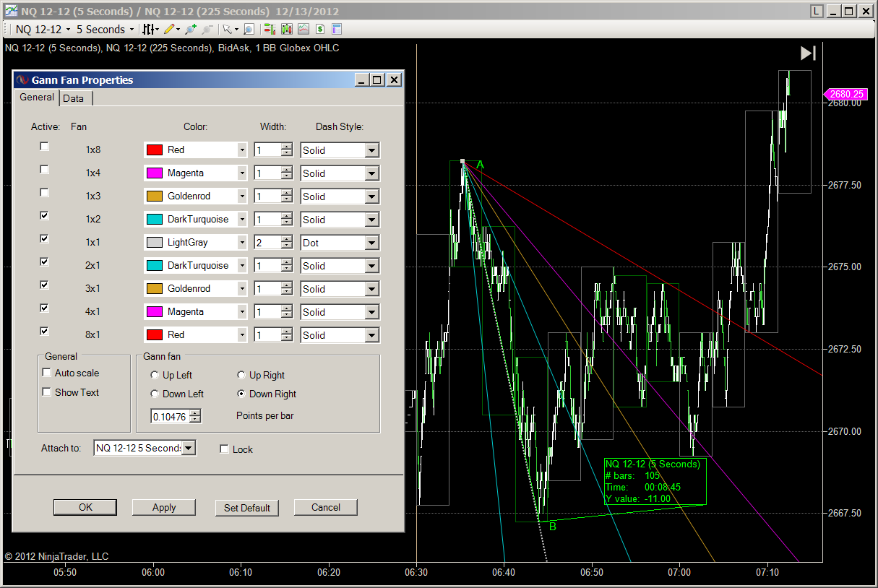
Task: Click the 06:30 time axis label
Action: click(x=416, y=572)
